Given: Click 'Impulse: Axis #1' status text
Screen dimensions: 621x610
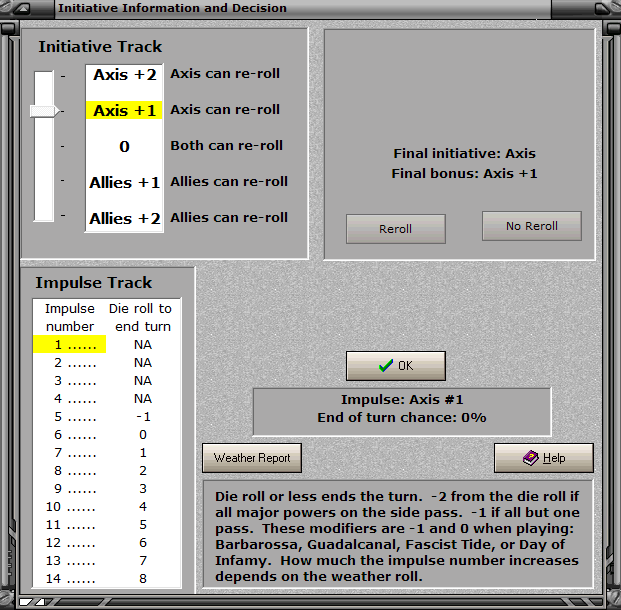Looking at the screenshot, I should coord(402,400).
